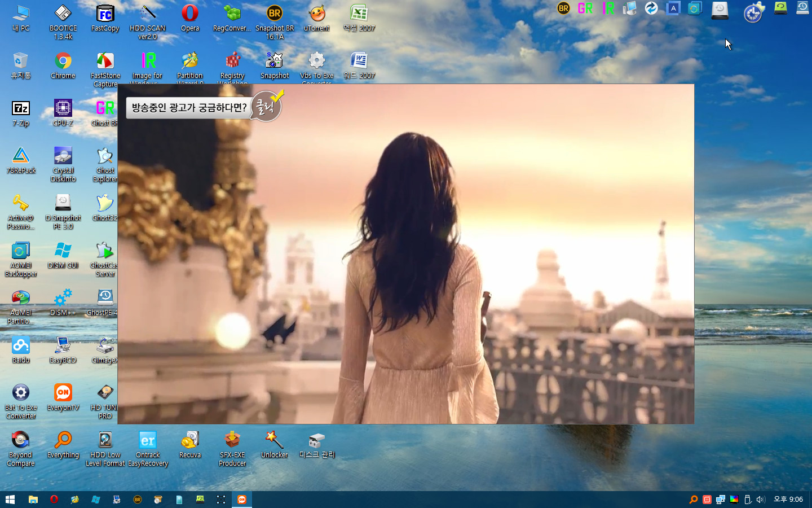This screenshot has width=812, height=508.
Task: Open the green drive restore dock icon
Action: pyautogui.click(x=780, y=8)
